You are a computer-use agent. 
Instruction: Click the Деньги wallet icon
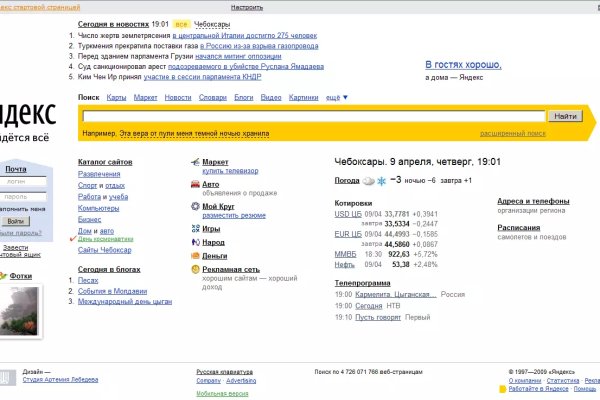[193, 256]
